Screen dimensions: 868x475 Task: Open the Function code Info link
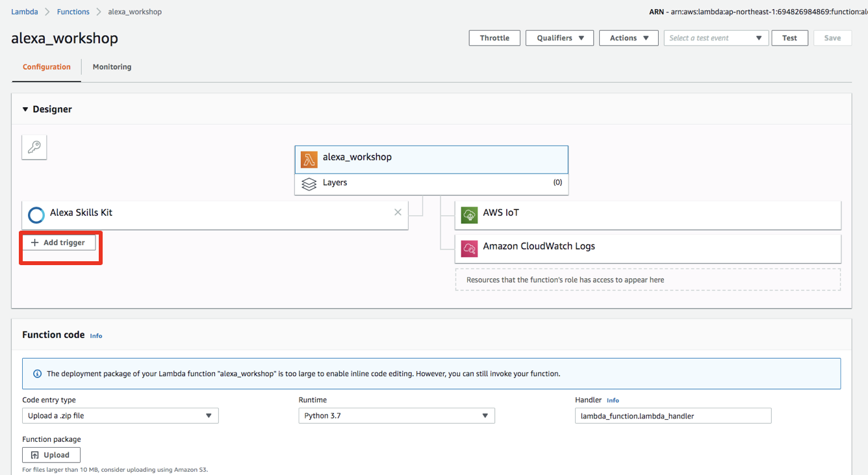[x=96, y=336]
